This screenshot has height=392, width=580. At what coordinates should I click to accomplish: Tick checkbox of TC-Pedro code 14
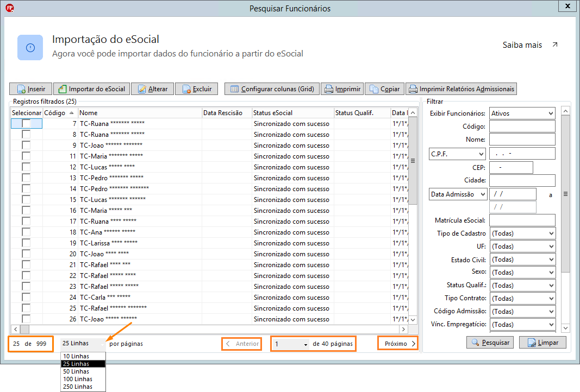(x=26, y=188)
